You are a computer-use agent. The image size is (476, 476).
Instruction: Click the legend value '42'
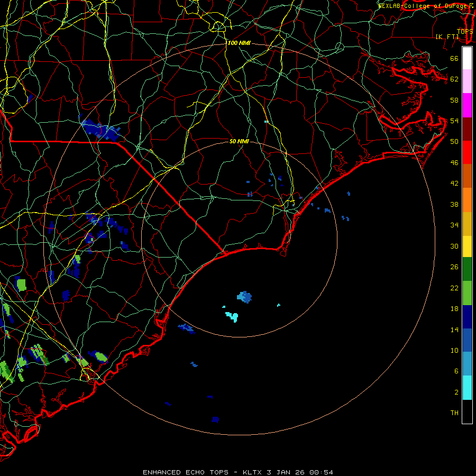454,184
